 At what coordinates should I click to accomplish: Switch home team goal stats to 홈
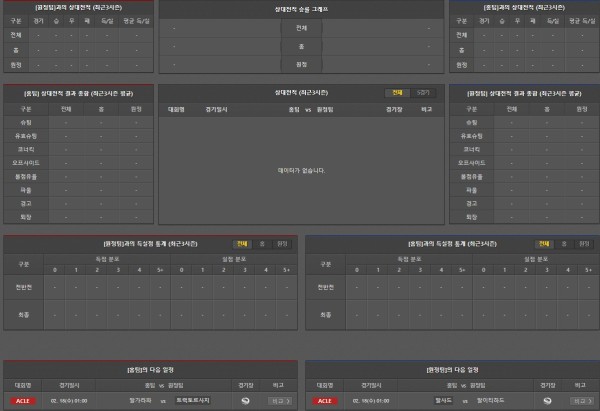(262, 243)
